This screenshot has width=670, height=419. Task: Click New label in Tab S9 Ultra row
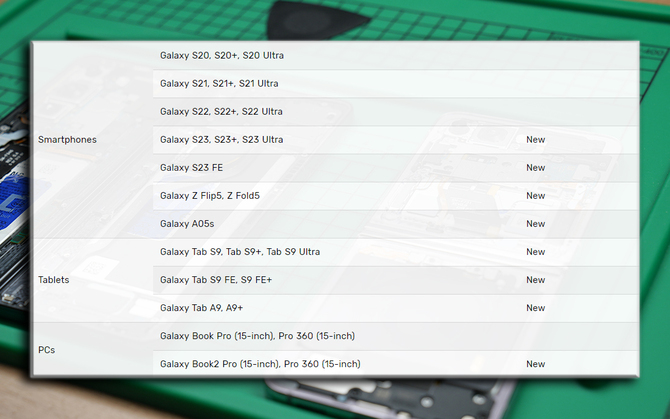pos(535,252)
